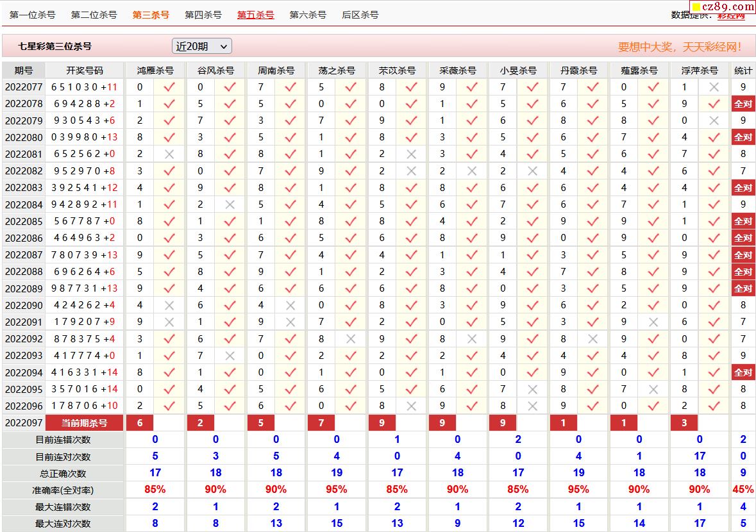
Task: Click the red check in row 2022083 周南杀号
Action: pos(290,187)
